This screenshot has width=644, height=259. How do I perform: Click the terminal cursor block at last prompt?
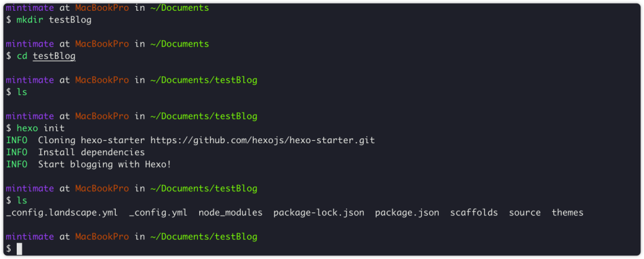19,249
